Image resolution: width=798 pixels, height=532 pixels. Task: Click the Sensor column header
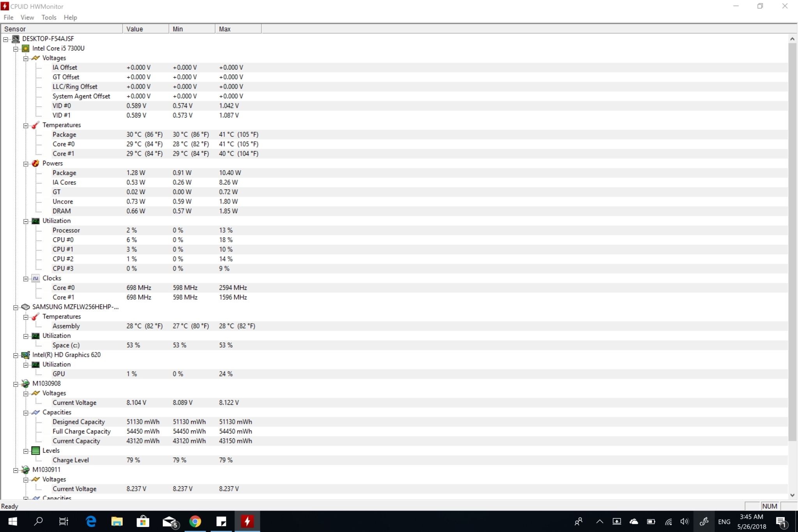point(62,29)
